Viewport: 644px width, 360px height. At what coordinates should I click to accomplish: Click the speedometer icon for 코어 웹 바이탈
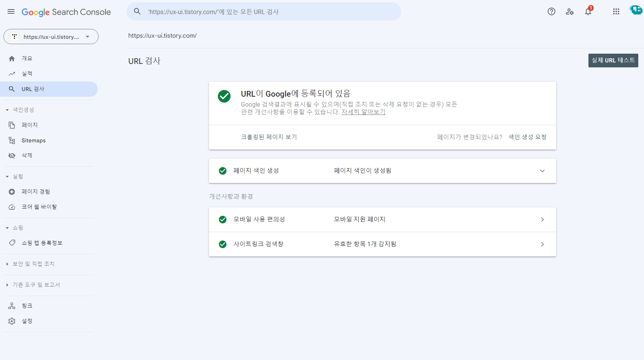point(12,207)
